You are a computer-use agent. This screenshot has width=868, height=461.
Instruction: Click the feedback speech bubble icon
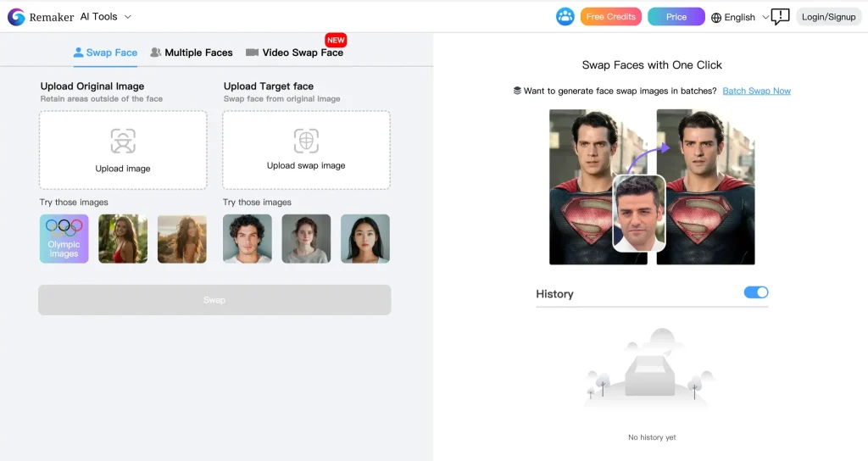tap(780, 17)
